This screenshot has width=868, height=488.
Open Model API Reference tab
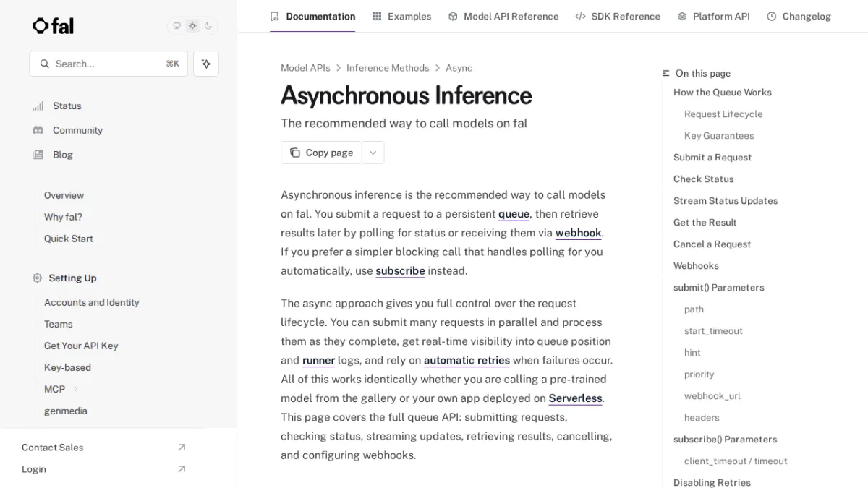click(503, 16)
